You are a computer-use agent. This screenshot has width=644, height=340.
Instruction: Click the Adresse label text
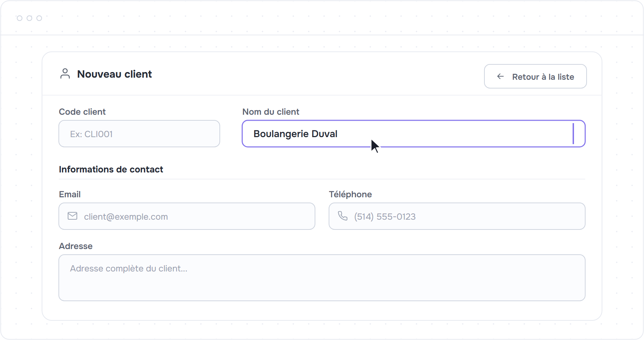pyautogui.click(x=76, y=246)
